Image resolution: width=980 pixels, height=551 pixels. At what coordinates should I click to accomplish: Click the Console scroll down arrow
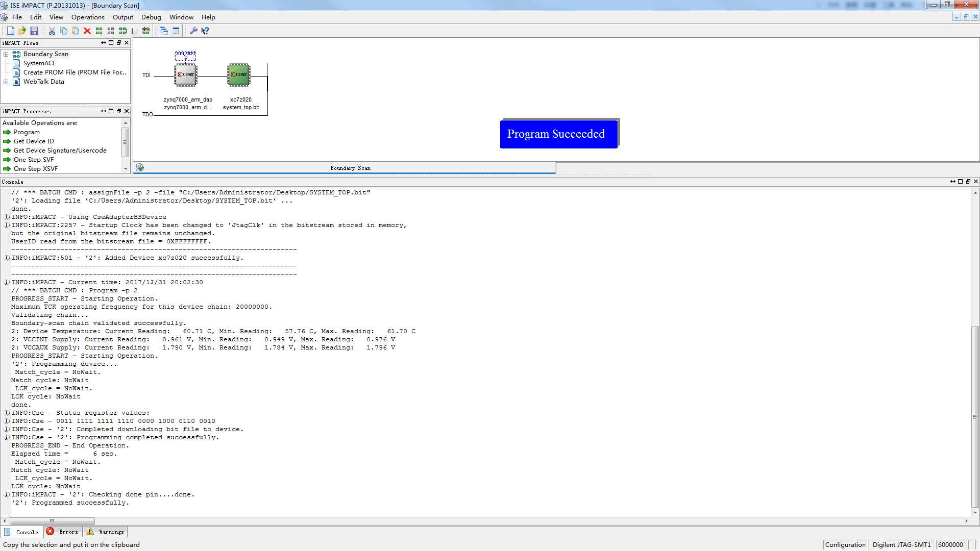coord(975,512)
